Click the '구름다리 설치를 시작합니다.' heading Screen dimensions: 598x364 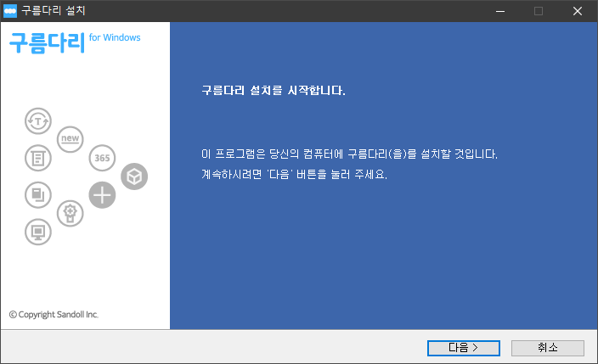click(274, 90)
